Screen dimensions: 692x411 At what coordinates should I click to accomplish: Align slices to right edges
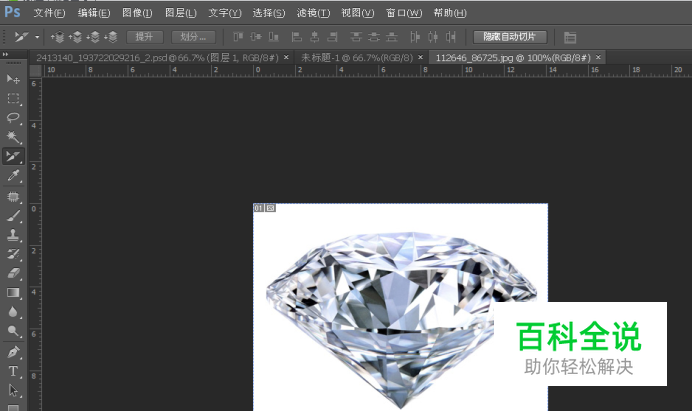[x=332, y=37]
